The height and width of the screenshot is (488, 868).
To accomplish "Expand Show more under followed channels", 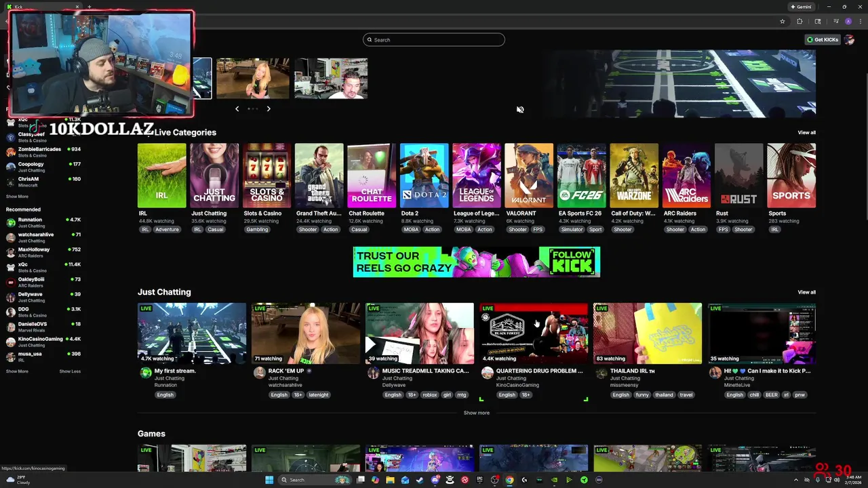I will tap(17, 197).
